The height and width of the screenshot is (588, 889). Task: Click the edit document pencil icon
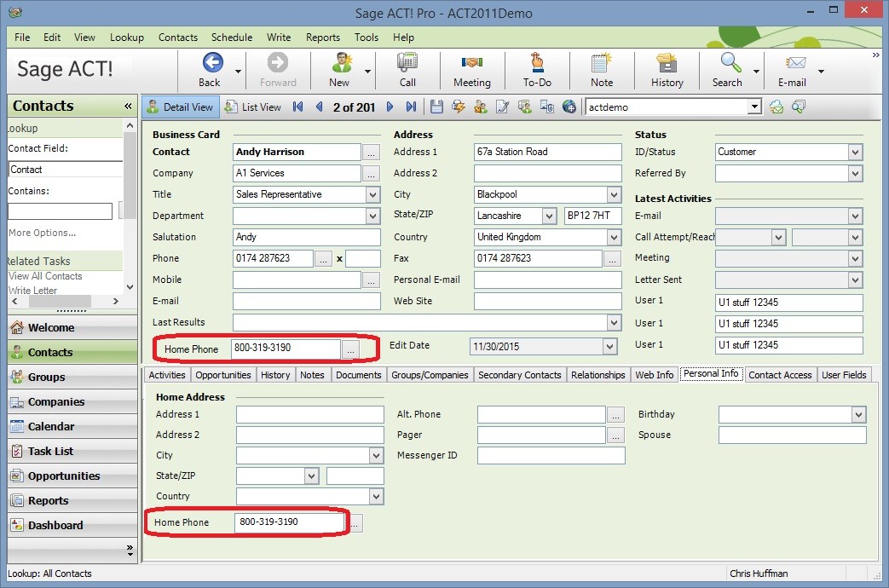point(502,107)
